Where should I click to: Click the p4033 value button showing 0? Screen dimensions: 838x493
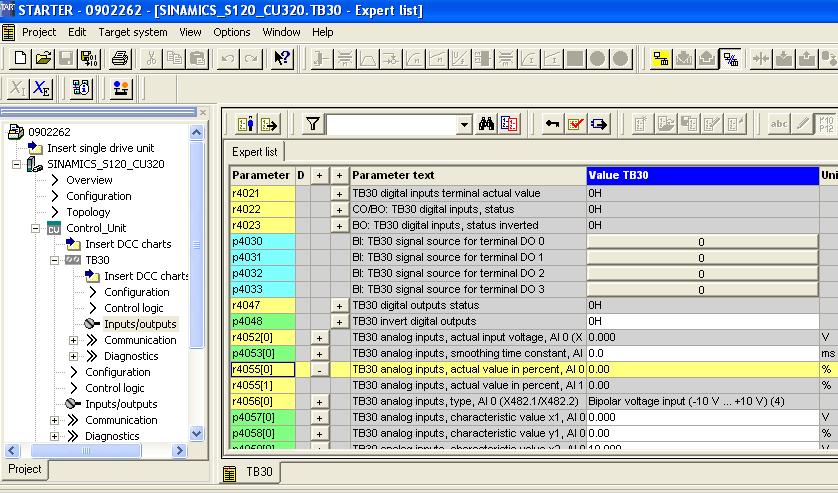[x=702, y=290]
